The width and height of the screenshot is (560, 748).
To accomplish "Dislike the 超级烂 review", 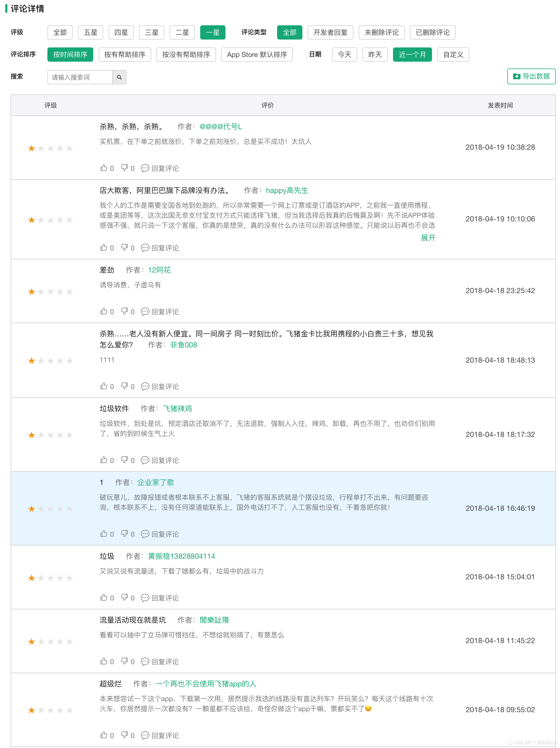I will click(x=124, y=735).
